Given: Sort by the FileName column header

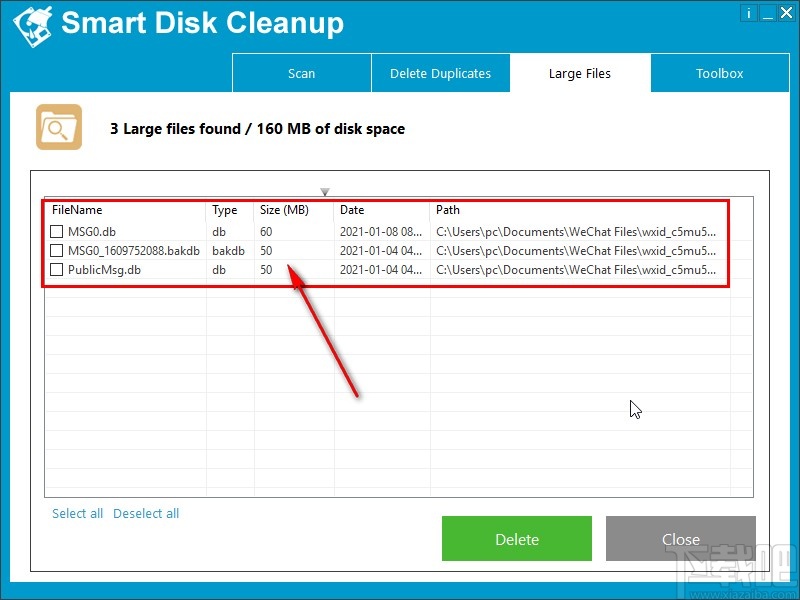Looking at the screenshot, I should (x=126, y=210).
